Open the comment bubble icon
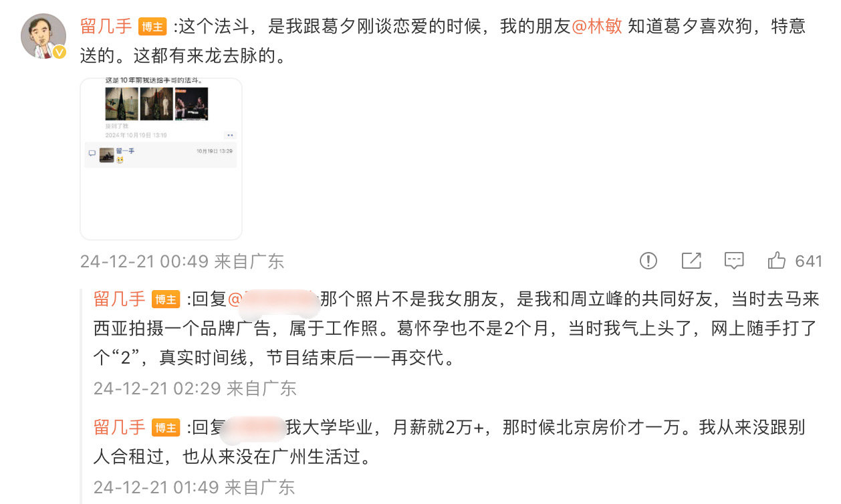This screenshot has width=841, height=504. (734, 261)
